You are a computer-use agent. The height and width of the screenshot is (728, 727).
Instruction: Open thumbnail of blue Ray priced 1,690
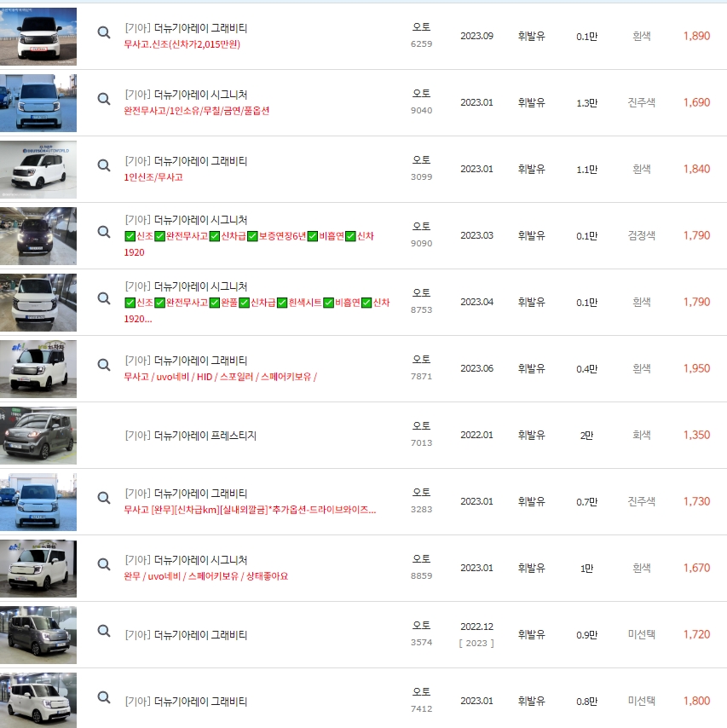[x=38, y=102]
